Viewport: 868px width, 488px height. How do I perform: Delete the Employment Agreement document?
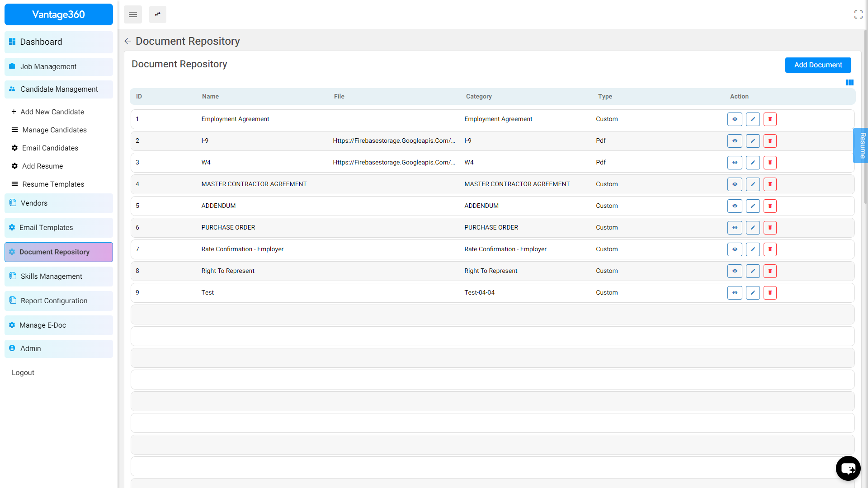(x=770, y=119)
